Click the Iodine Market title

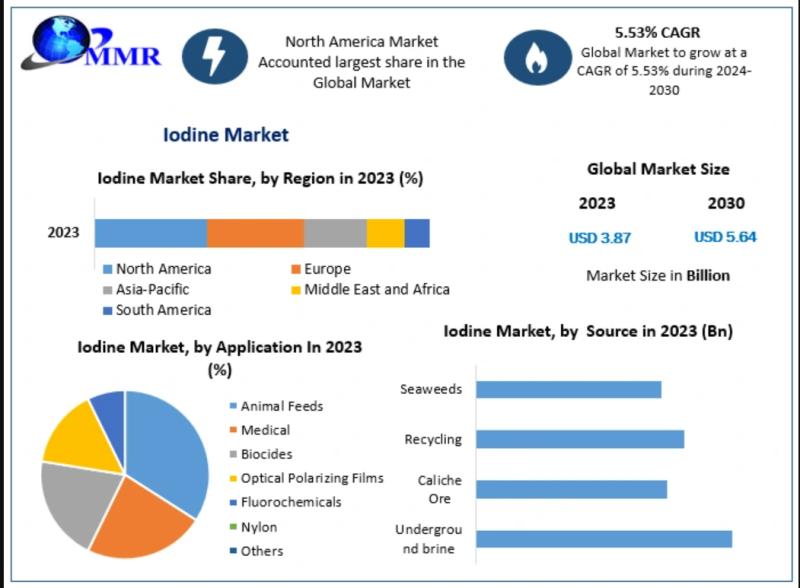[225, 134]
